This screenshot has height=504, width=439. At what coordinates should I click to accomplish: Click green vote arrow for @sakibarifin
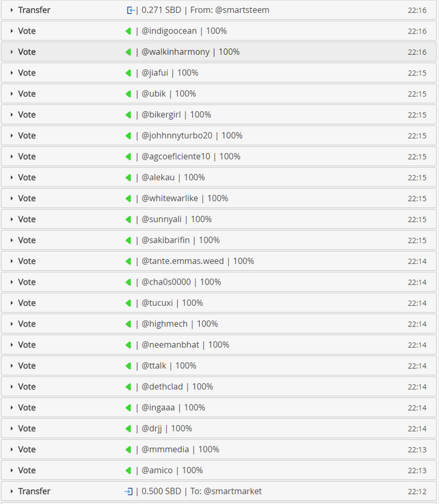(128, 240)
